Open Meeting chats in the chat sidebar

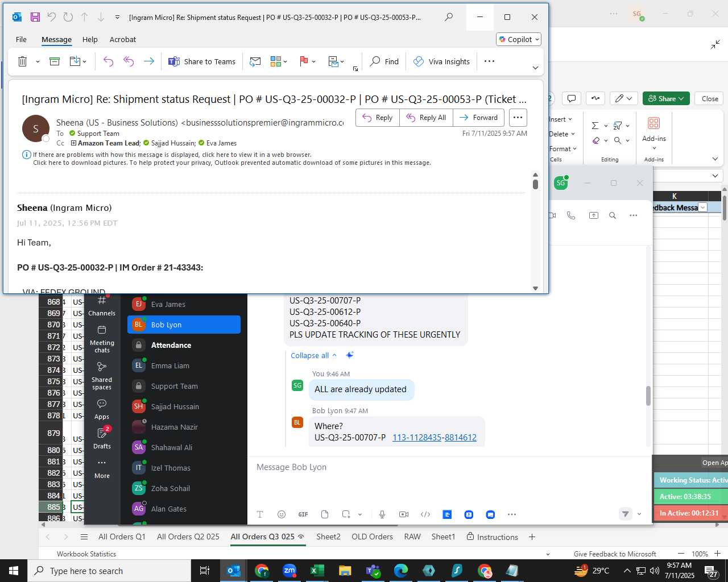point(102,339)
